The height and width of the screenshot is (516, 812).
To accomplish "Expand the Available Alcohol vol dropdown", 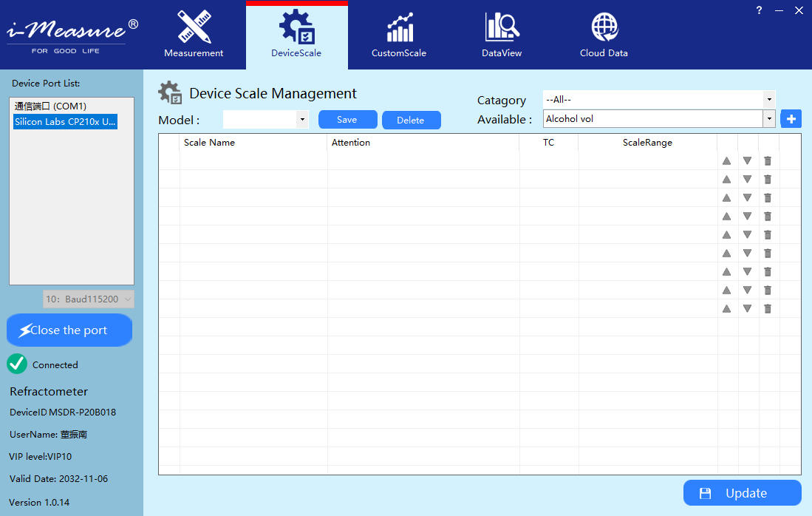I will click(x=769, y=119).
